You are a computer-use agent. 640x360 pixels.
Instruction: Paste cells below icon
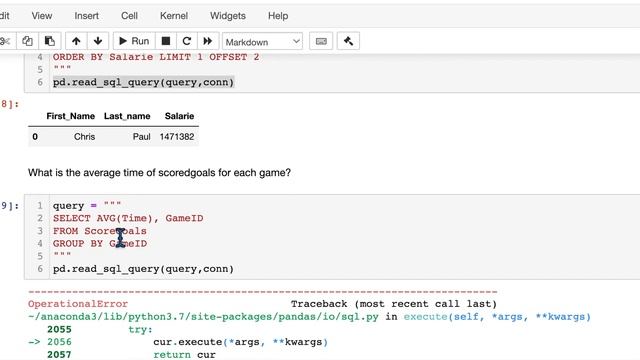tap(50, 41)
